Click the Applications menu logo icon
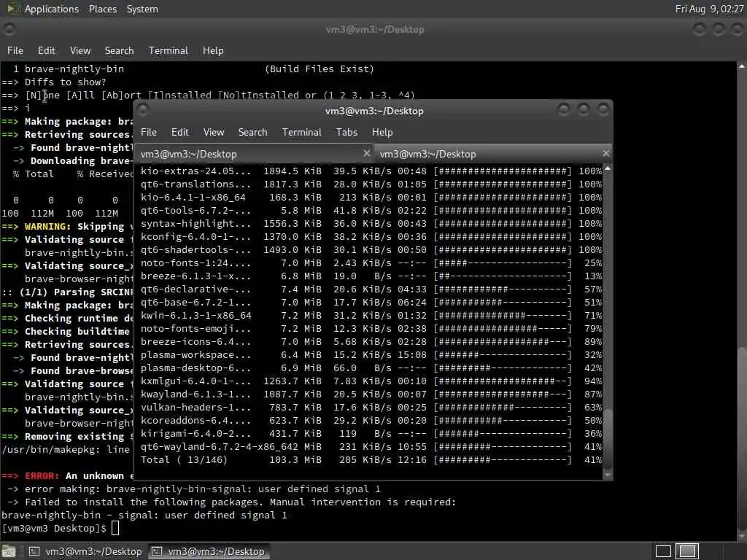747x560 pixels. (12, 9)
